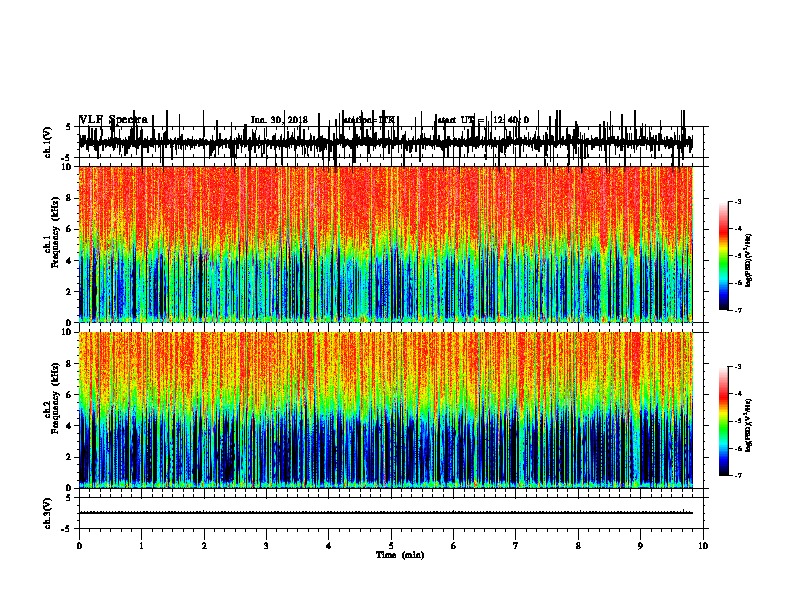Click the time axis tick label "0"

[x=79, y=546]
